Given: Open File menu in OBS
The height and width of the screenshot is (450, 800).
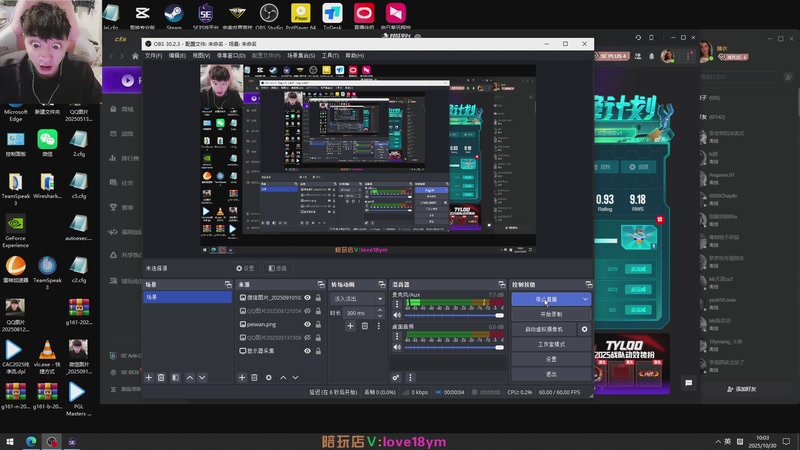Looking at the screenshot, I should (153, 56).
